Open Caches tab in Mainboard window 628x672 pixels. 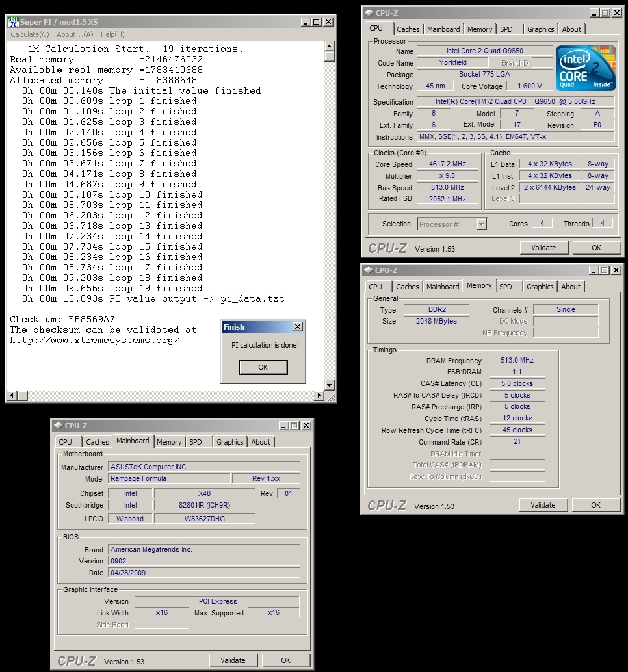tap(98, 442)
